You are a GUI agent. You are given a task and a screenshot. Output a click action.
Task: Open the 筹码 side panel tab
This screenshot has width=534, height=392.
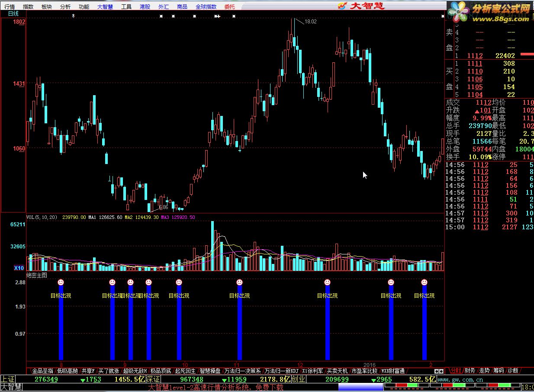pos(498,371)
